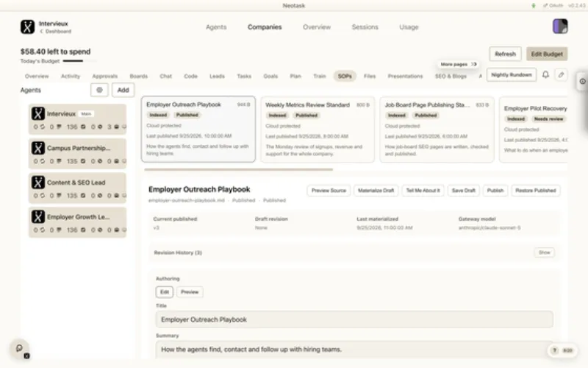The image size is (588, 368).
Task: Show the Revision History section
Action: (x=544, y=252)
